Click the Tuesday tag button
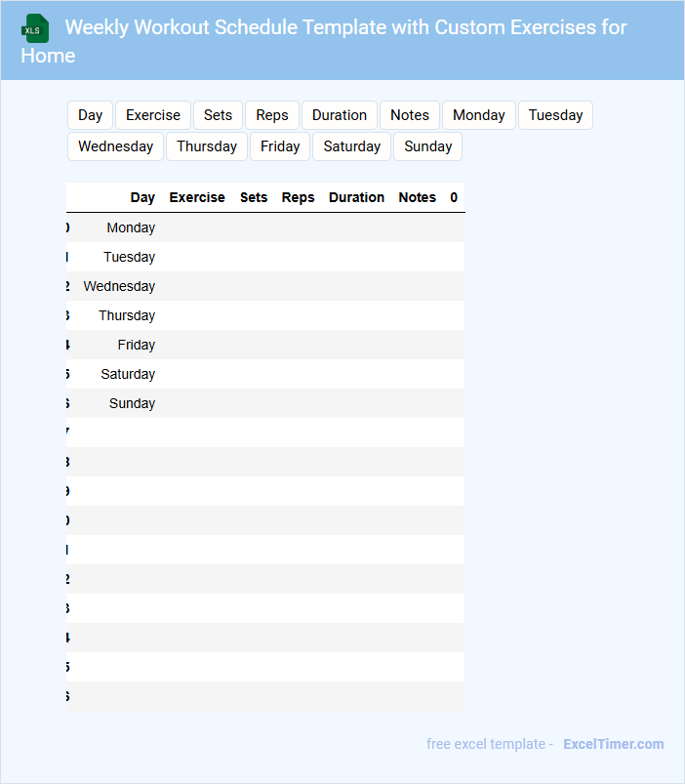The height and width of the screenshot is (784, 685). tap(555, 115)
